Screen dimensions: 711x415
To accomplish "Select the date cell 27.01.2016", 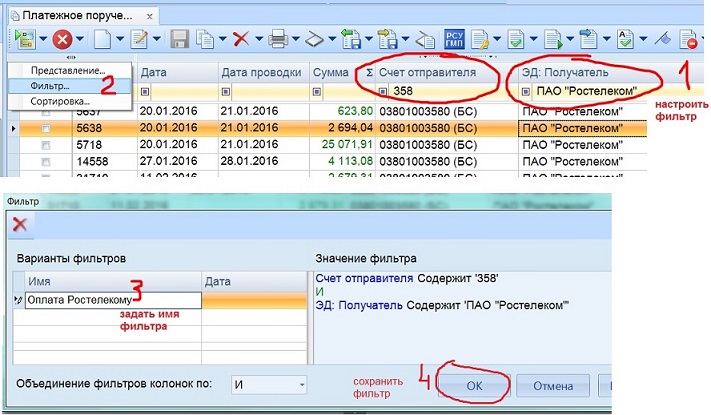I will [x=177, y=161].
